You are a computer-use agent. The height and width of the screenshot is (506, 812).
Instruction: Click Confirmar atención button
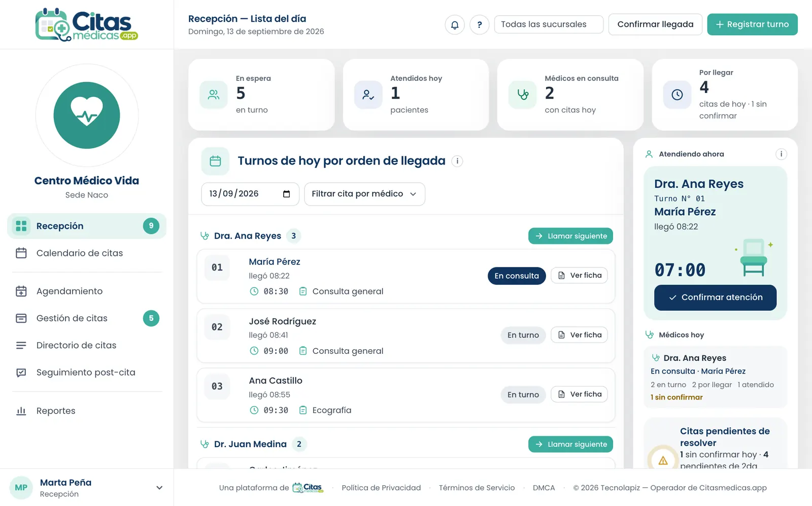pyautogui.click(x=715, y=297)
